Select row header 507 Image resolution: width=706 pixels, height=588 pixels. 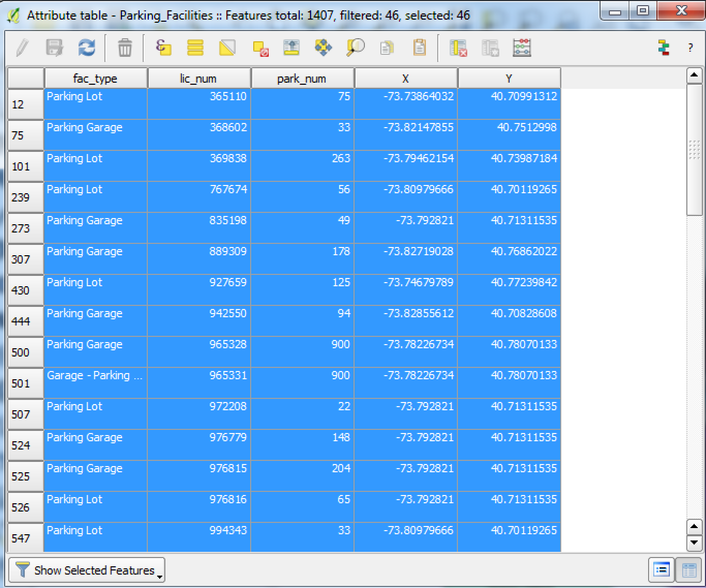25,414
